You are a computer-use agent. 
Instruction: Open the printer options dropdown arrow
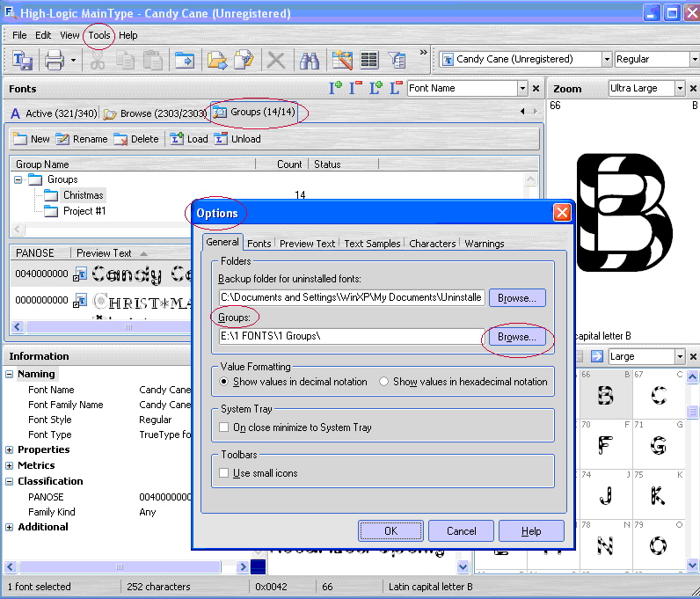point(73,60)
